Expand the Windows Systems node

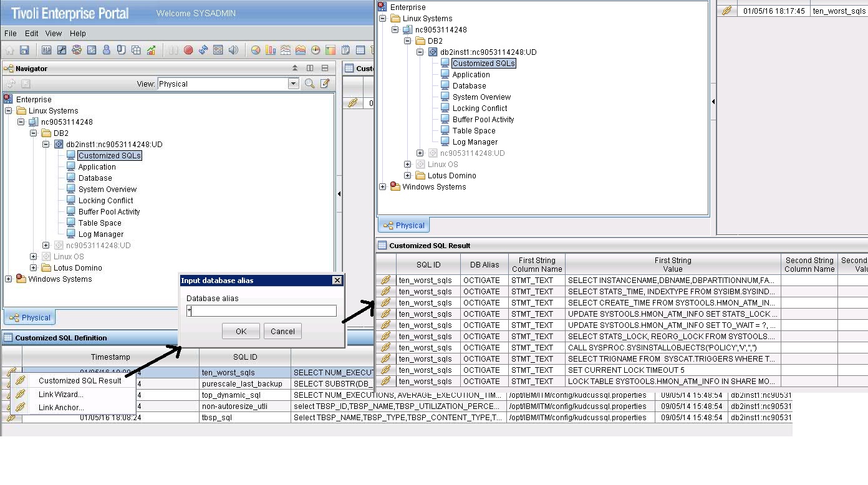[8, 279]
